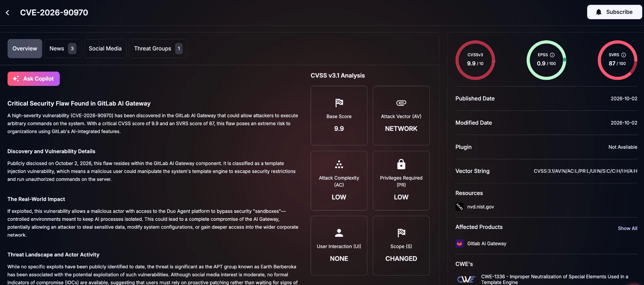Click the sparkle icon on Ask Copilot
644x285 pixels.
[16, 79]
